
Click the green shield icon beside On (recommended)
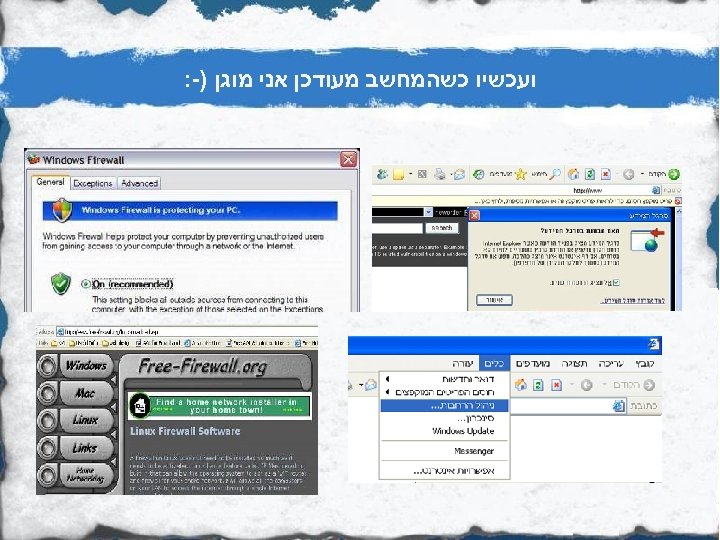point(61,283)
